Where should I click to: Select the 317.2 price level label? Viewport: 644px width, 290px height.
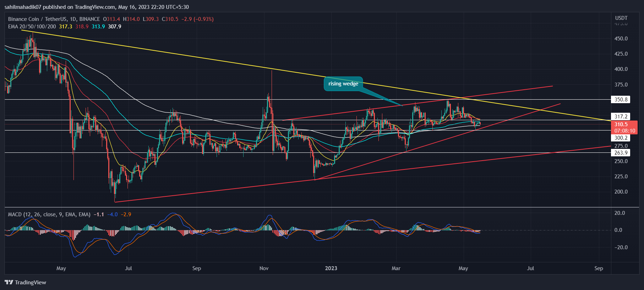click(621, 116)
